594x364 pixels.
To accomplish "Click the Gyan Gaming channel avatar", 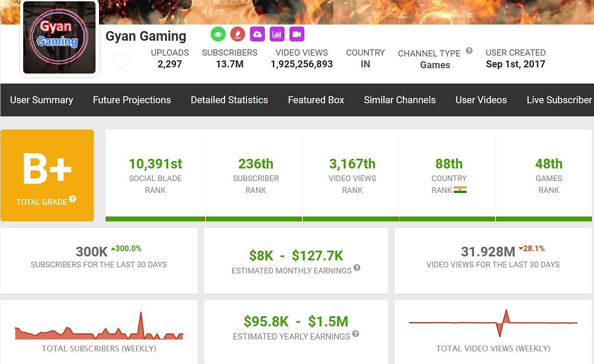I will 59,38.
